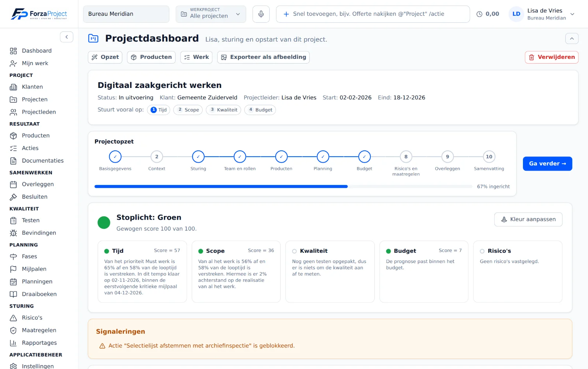Open Projectleden page
This screenshot has height=369, width=588.
(39, 112)
